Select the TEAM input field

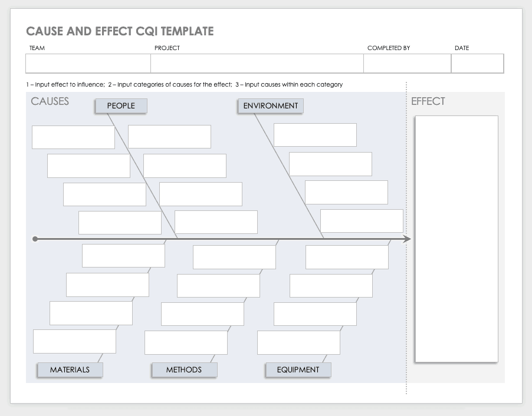click(x=87, y=63)
